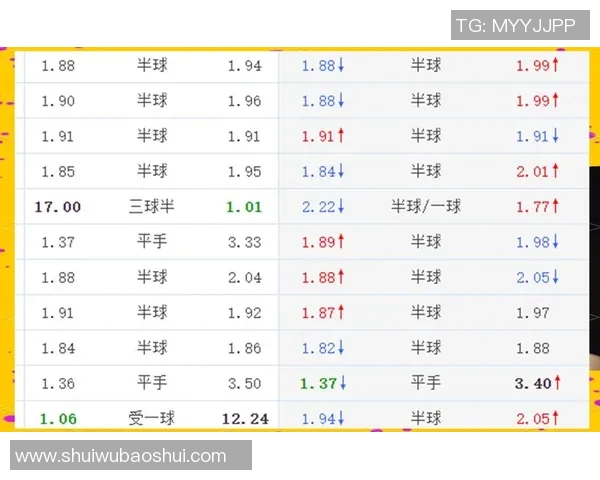Click the bold 12.24 odds value
The image size is (600, 480).
pyautogui.click(x=245, y=419)
